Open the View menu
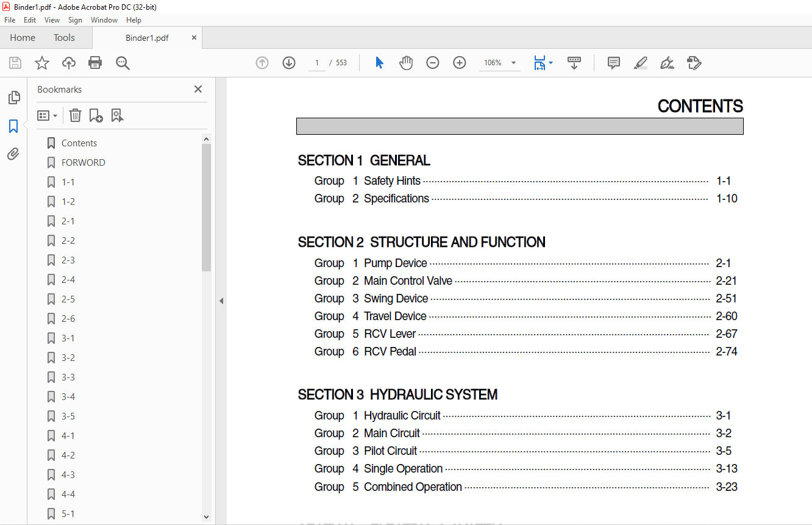This screenshot has height=525, width=812. [x=52, y=20]
